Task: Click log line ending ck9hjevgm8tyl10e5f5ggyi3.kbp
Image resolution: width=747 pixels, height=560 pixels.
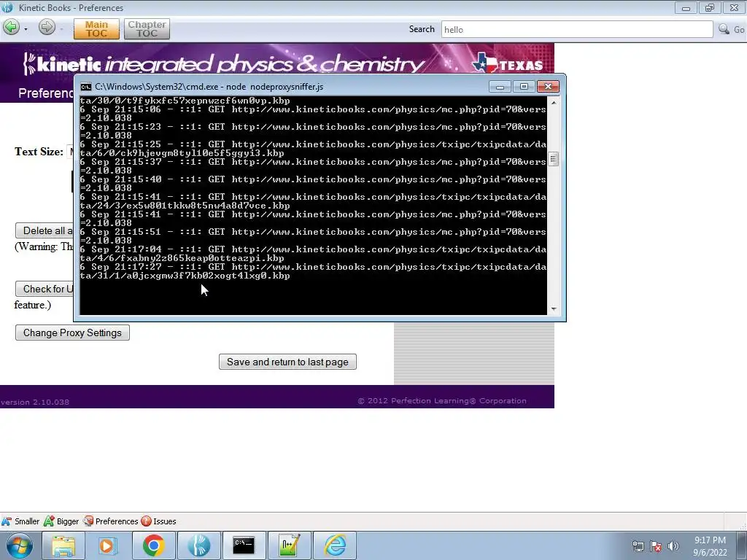Action: coord(314,149)
